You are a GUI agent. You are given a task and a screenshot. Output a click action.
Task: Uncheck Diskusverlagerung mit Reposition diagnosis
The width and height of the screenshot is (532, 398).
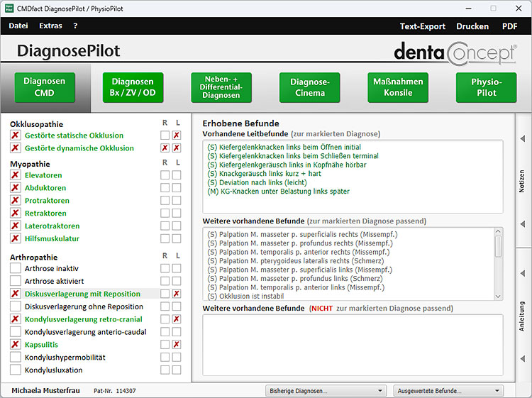click(15, 294)
